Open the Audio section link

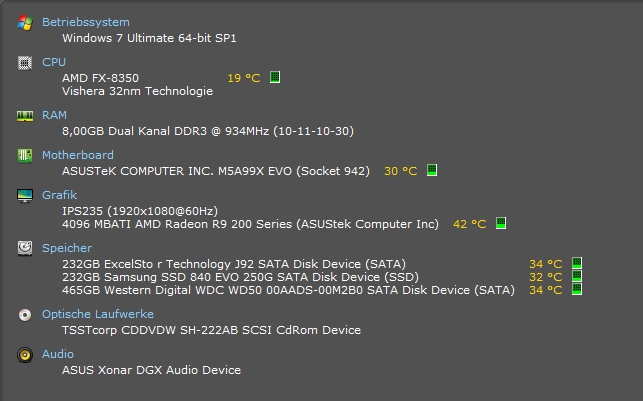(x=57, y=354)
